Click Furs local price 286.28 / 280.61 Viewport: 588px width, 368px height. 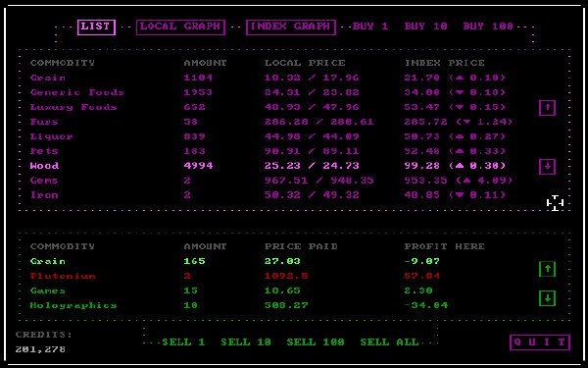(318, 122)
